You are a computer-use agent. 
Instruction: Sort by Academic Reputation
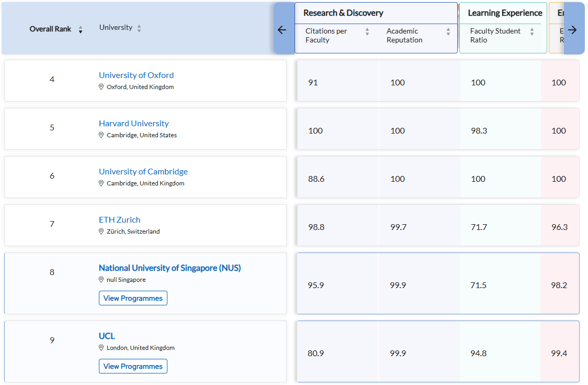tap(448, 31)
